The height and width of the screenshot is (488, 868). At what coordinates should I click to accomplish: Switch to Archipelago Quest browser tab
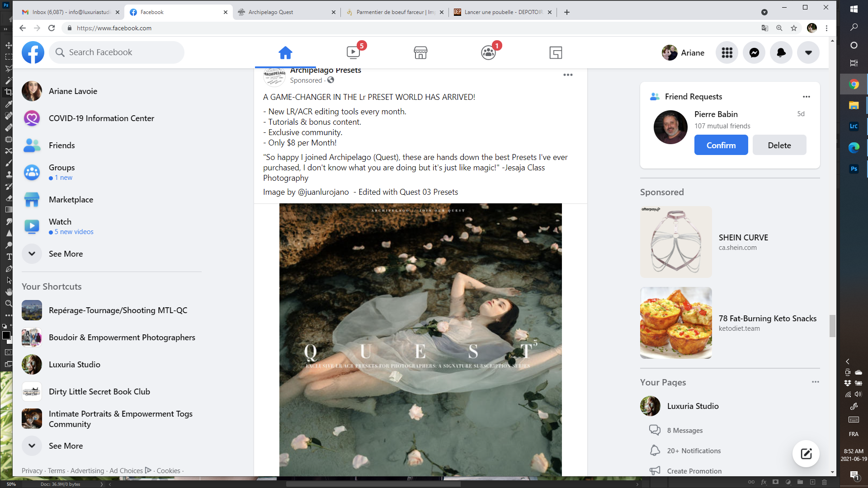tap(271, 12)
